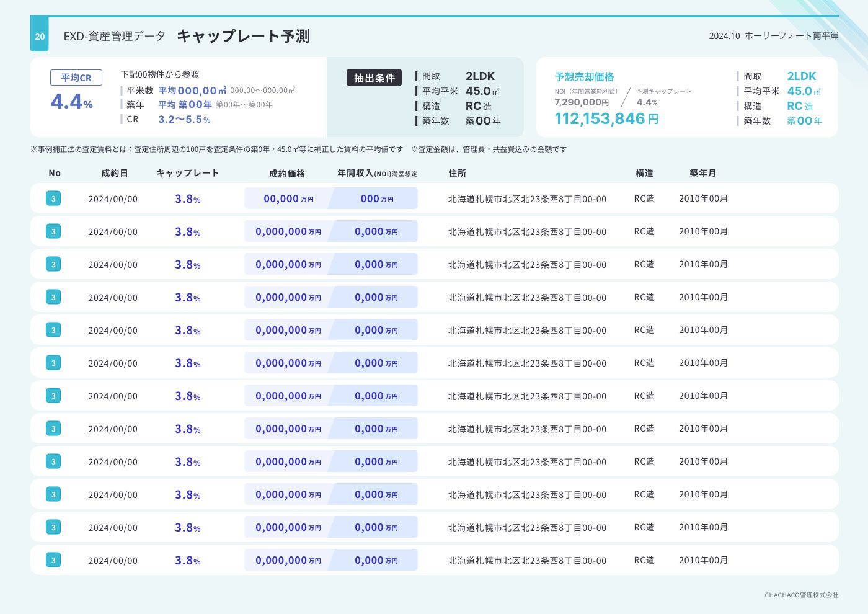The width and height of the screenshot is (868, 614).
Task: Select the 00,000万円 contract price cell
Action: [288, 198]
